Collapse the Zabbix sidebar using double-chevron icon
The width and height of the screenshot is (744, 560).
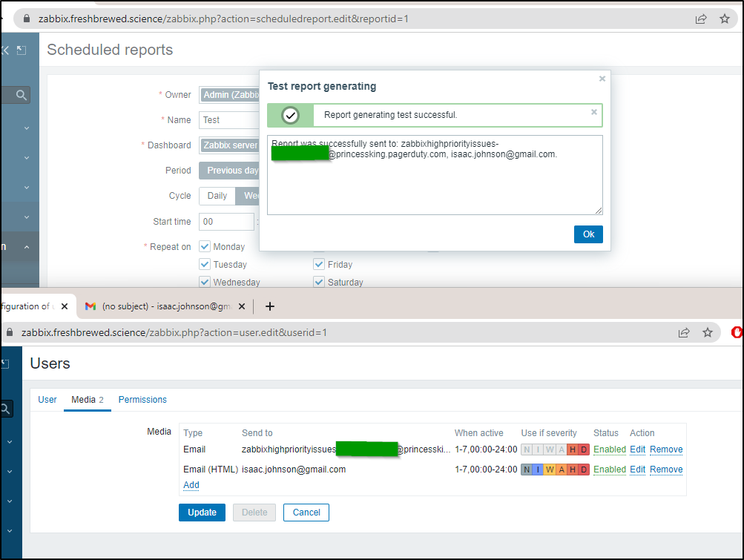coord(5,50)
